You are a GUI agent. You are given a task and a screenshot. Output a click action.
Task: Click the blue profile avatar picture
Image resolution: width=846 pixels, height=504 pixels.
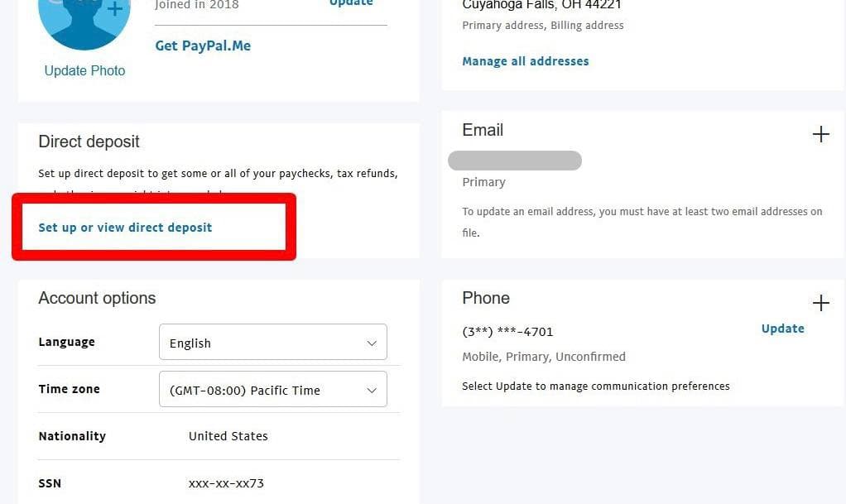coord(84,21)
